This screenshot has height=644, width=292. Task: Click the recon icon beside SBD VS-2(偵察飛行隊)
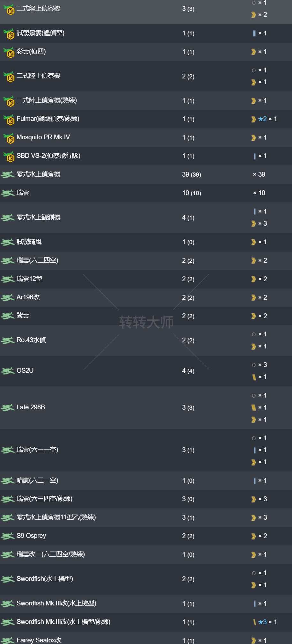(9, 156)
